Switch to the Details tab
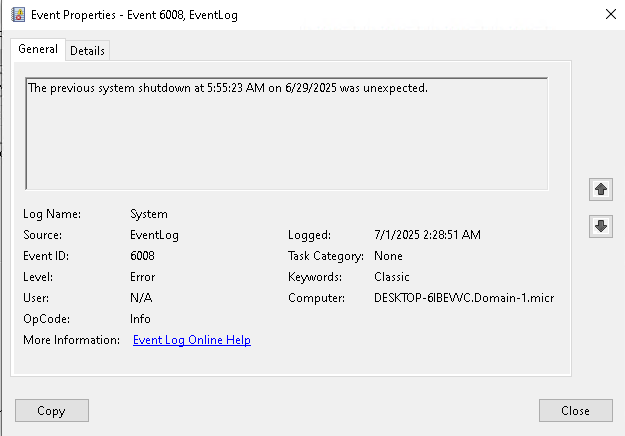This screenshot has height=436, width=625. tap(87, 51)
